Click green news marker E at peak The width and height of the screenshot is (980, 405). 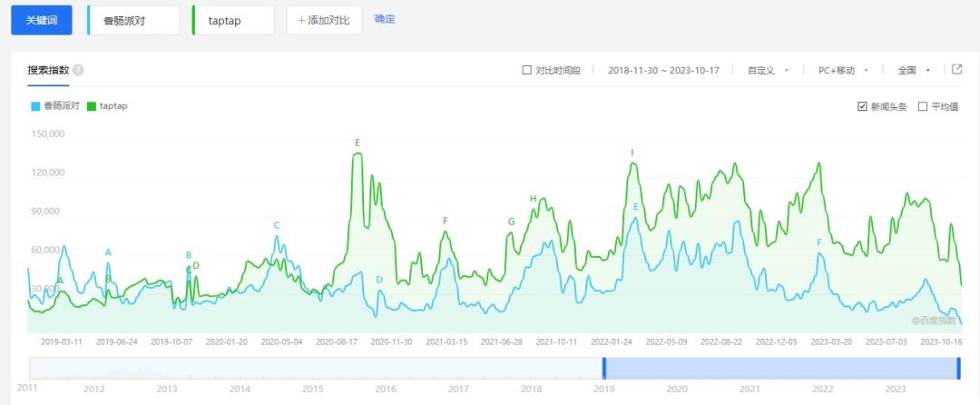(x=358, y=143)
